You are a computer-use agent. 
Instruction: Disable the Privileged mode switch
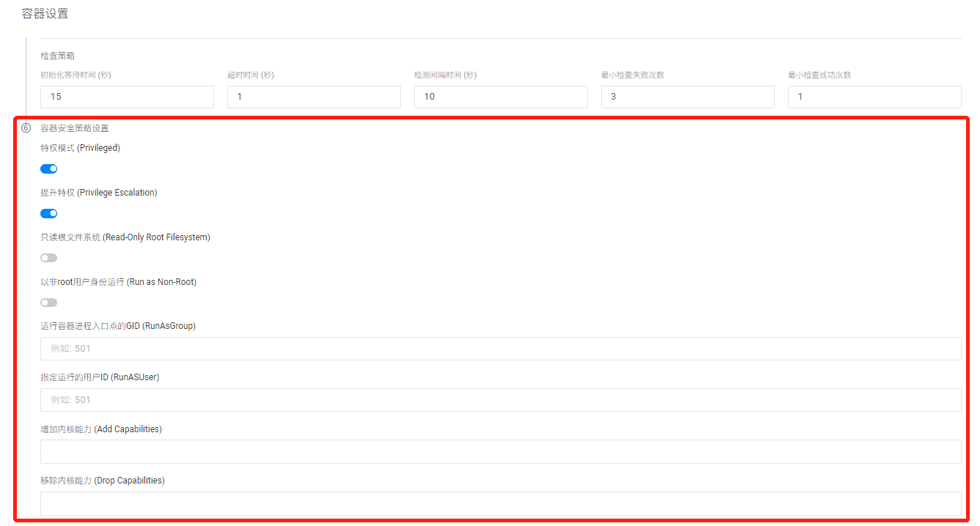[x=49, y=169]
